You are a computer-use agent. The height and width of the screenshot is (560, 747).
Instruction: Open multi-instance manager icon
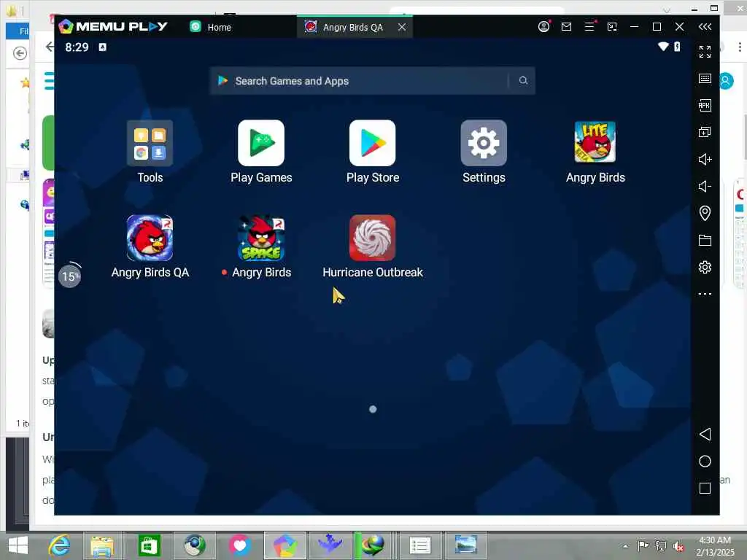click(705, 132)
